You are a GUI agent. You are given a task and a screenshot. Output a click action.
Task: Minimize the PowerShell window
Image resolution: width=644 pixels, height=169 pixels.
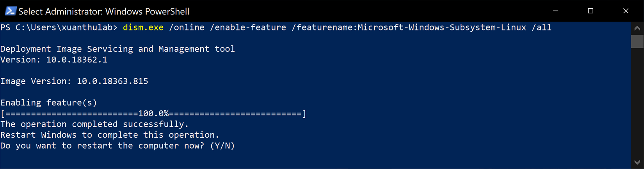555,11
